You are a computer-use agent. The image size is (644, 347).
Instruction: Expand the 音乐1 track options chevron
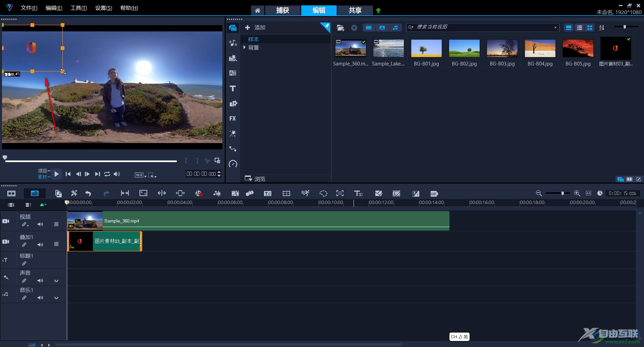pos(56,298)
